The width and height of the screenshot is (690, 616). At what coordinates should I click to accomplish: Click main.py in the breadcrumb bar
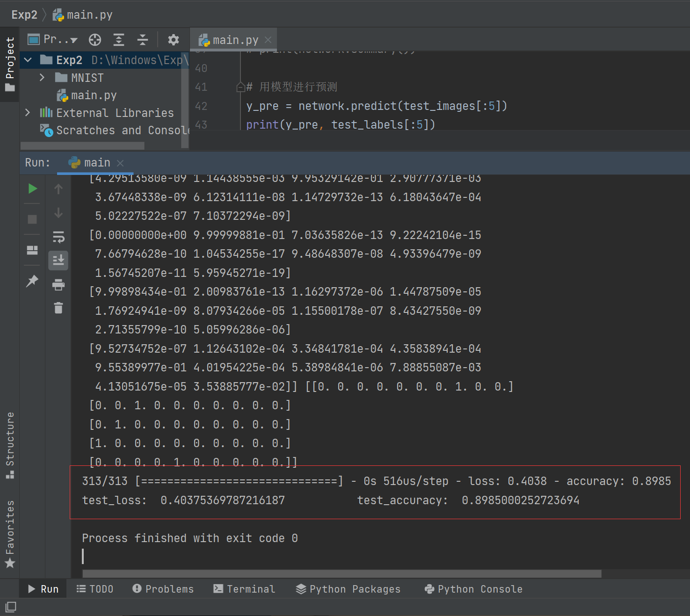point(83,15)
